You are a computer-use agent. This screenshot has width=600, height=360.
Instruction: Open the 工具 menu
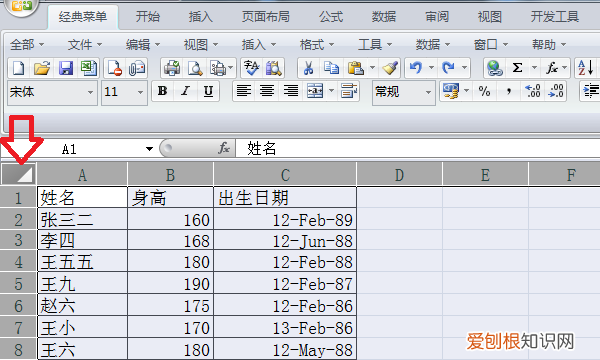pyautogui.click(x=375, y=45)
